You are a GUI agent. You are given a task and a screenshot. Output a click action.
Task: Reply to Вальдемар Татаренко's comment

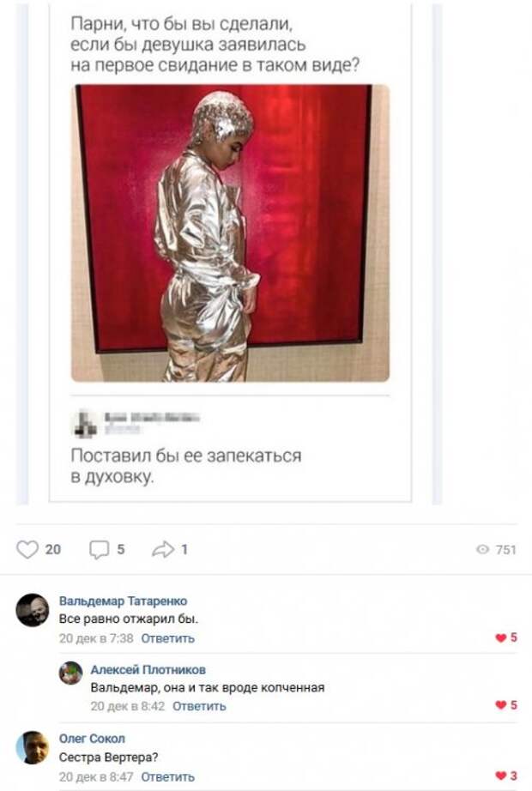coord(167,638)
